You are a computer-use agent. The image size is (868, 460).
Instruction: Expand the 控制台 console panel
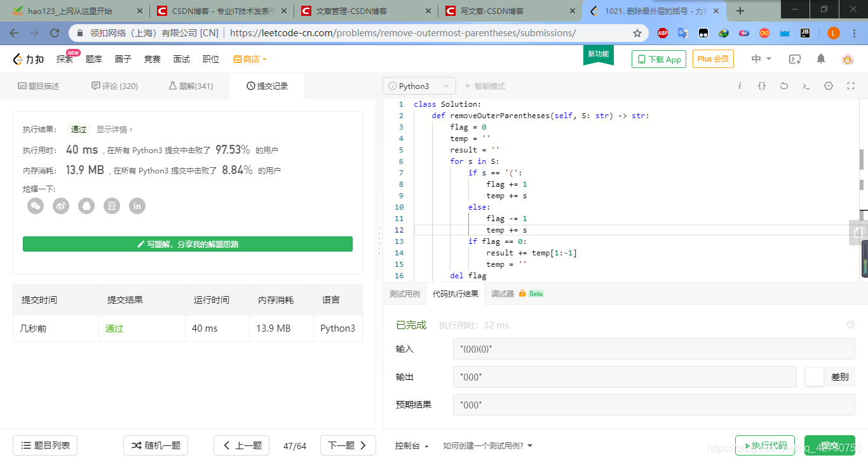click(412, 445)
